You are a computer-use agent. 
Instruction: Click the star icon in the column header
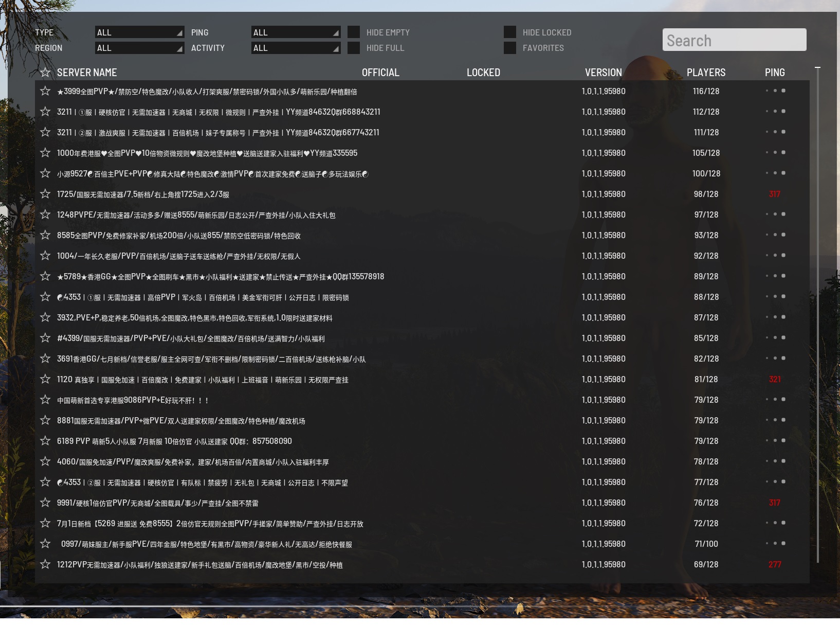coord(45,73)
